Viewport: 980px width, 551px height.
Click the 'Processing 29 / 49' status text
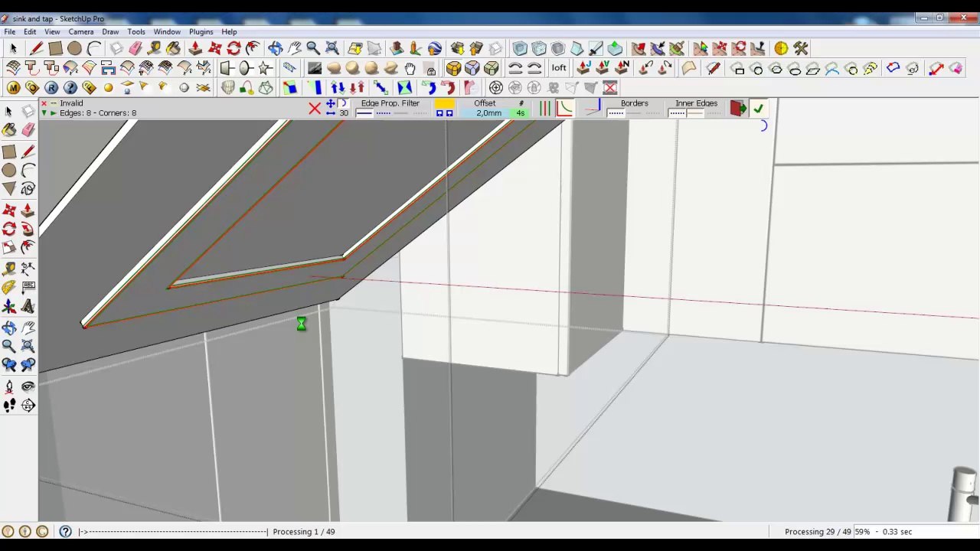pyautogui.click(x=818, y=532)
